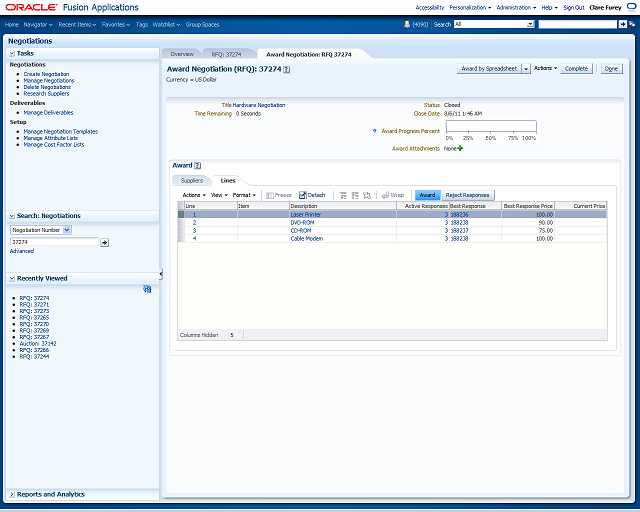Viewport: 640px width, 512px height.
Task: Click the first tree-indent icon after Detach
Action: [343, 196]
